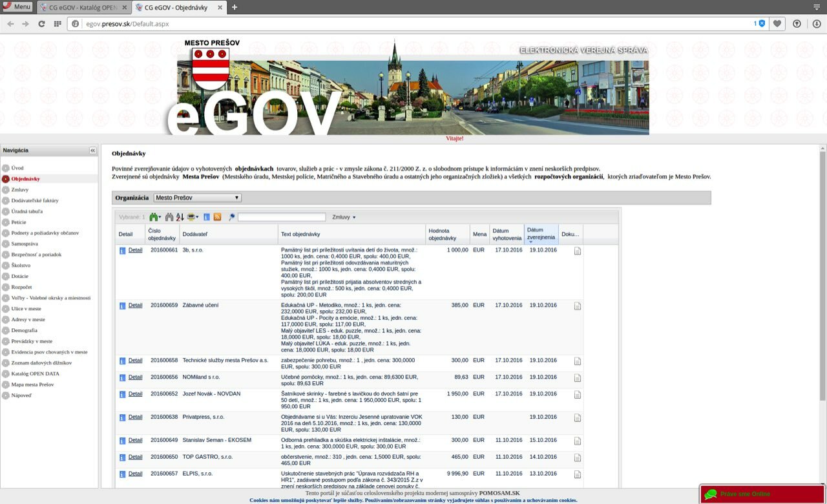The width and height of the screenshot is (827, 504).
Task: Sort by Dátum zverejnenia column header
Action: coord(540,233)
